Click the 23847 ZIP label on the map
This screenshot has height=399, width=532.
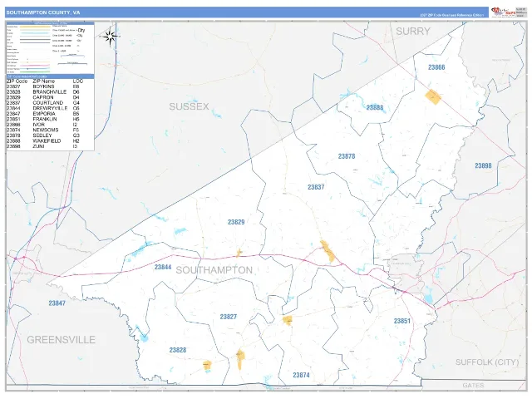point(57,303)
